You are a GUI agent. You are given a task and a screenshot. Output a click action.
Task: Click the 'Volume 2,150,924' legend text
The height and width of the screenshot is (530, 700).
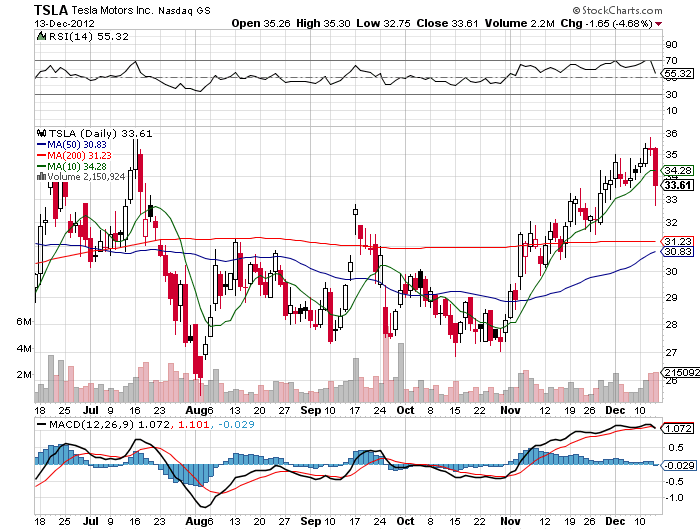click(86, 177)
